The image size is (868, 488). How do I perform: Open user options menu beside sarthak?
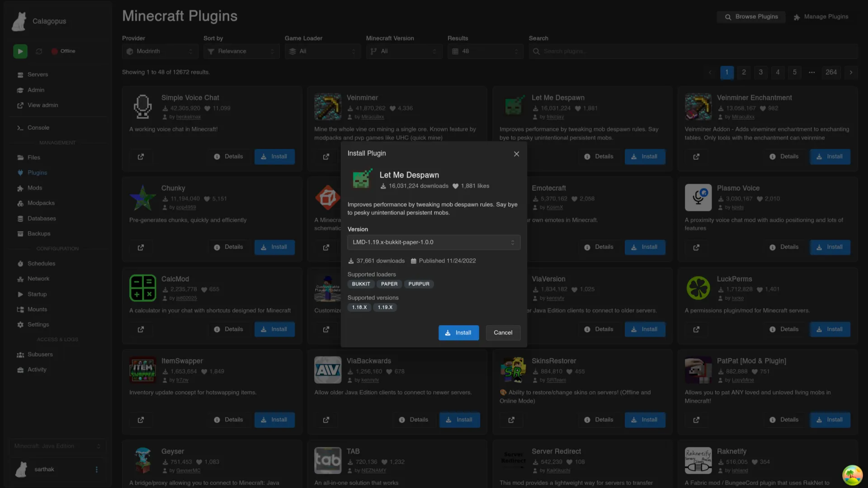(x=96, y=469)
